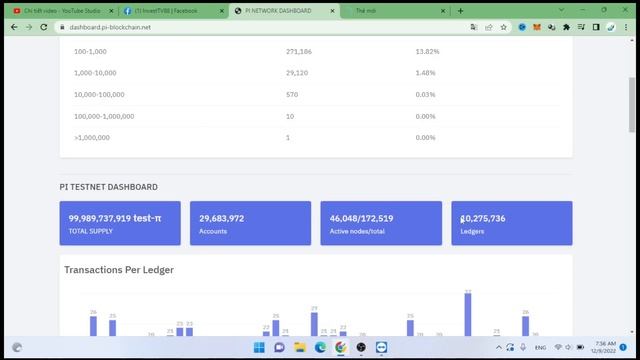Close the PI NETWORK DASHBOARD tab

332,11
